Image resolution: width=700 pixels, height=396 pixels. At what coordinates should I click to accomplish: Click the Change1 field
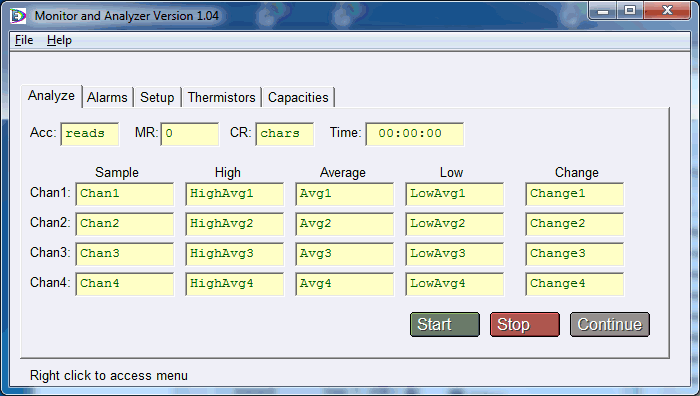pyautogui.click(x=575, y=194)
